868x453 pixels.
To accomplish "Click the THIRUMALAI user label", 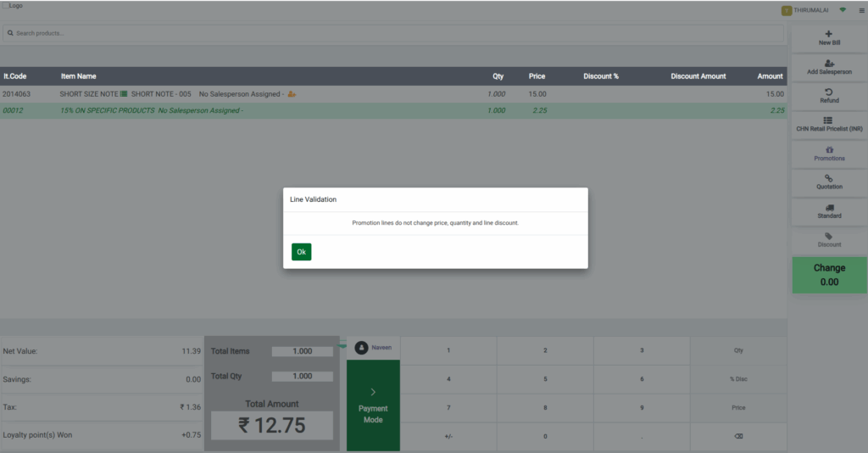I will [x=811, y=10].
